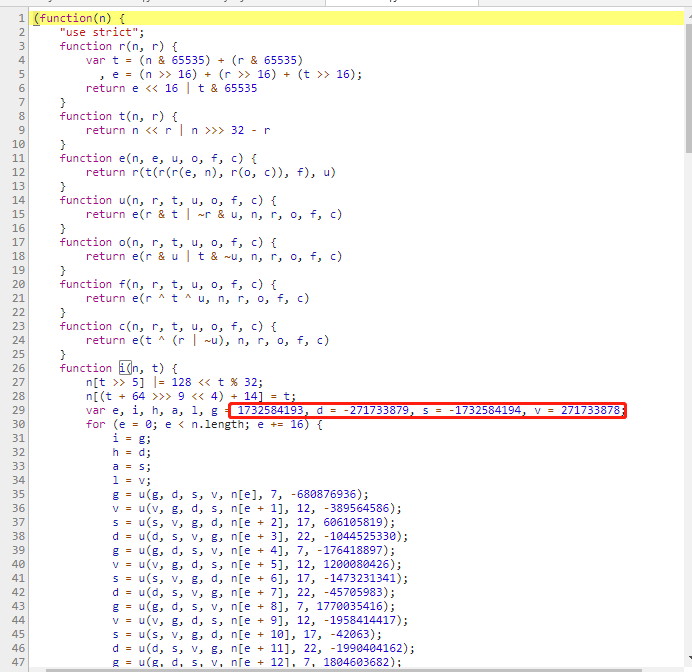Click the "a = s;" assignment
Viewport: 692px width, 672px height.
tap(132, 466)
